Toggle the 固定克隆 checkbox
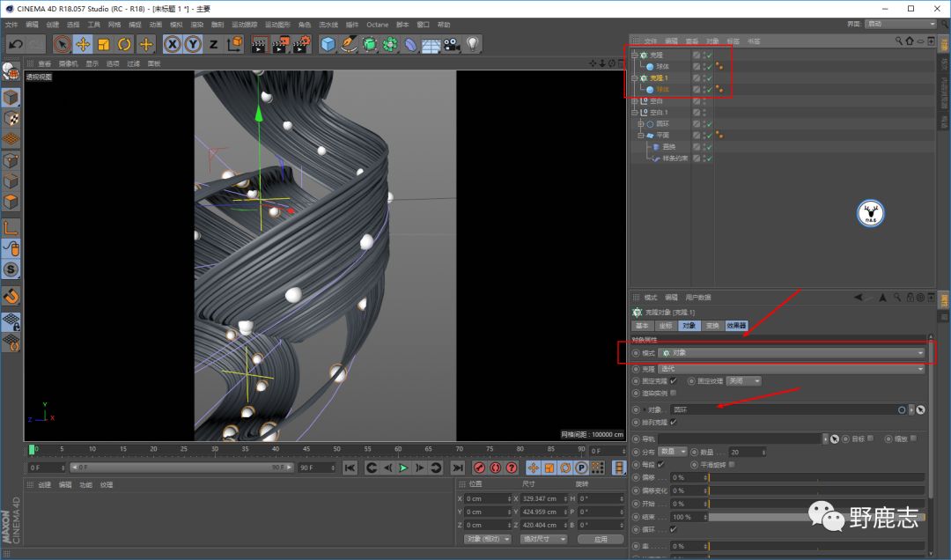 pos(674,381)
